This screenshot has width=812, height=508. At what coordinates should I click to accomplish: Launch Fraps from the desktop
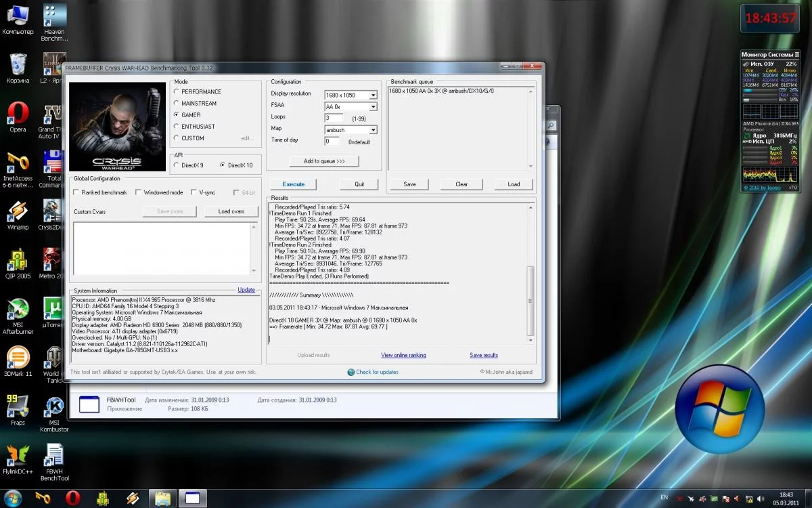pos(18,406)
